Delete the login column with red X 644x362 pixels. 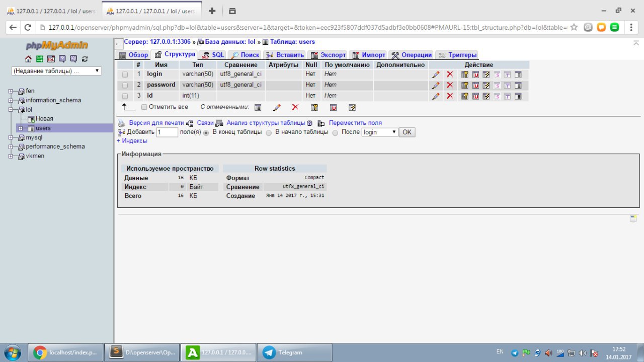[x=450, y=74]
